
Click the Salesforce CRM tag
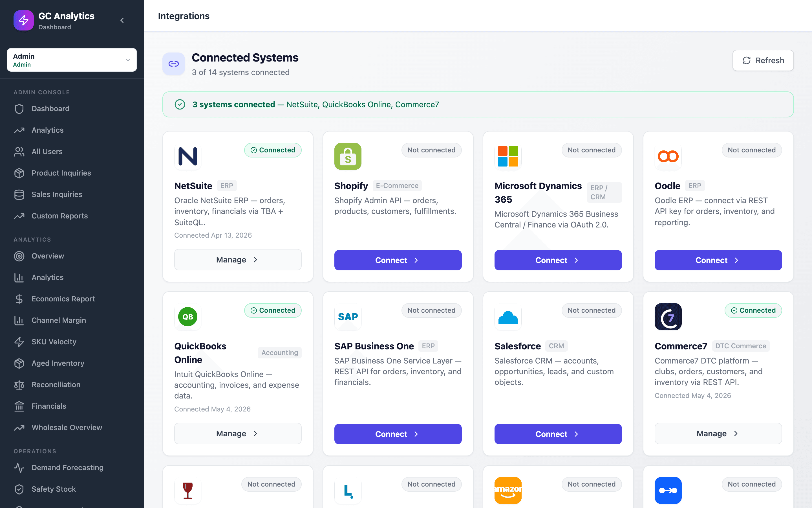point(556,346)
